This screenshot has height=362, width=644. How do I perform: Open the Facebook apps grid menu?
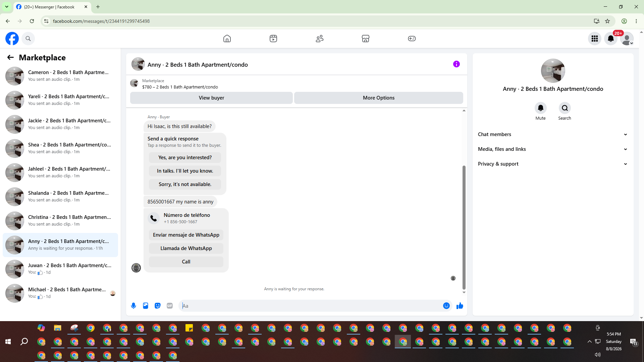pos(595,39)
